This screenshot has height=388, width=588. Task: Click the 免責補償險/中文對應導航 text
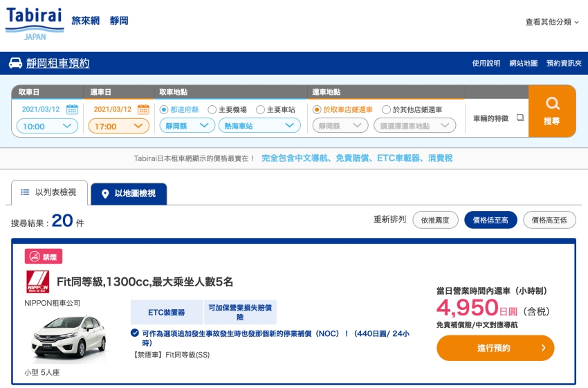click(x=477, y=324)
